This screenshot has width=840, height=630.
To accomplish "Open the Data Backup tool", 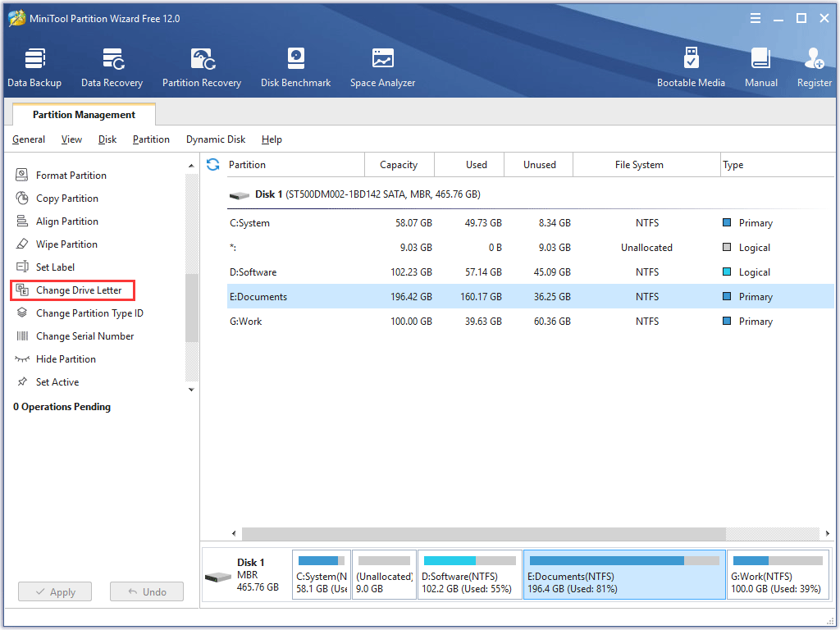I will tap(34, 66).
